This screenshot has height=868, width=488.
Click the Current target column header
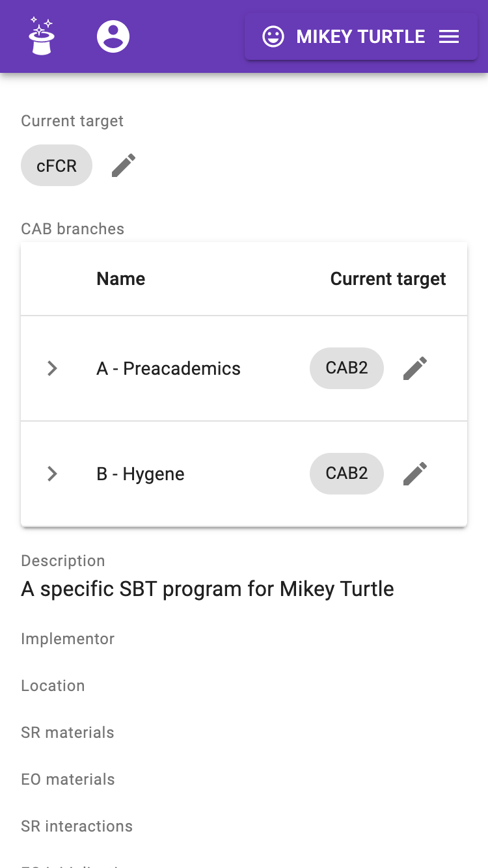point(388,279)
